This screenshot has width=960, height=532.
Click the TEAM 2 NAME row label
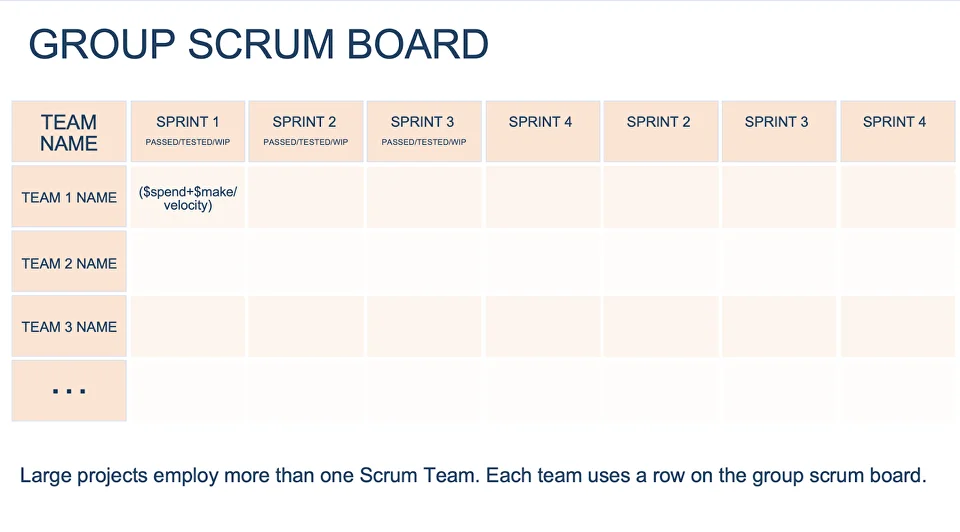pos(69,261)
